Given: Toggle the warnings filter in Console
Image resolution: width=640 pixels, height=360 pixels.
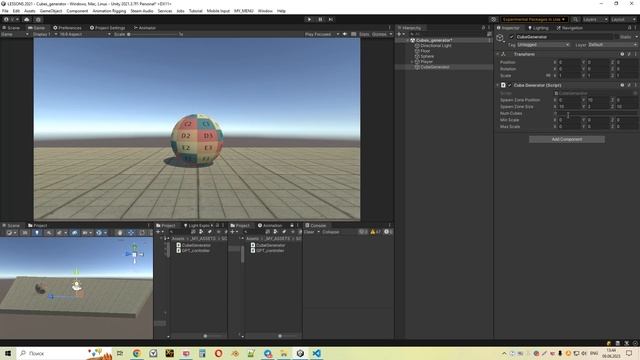Looking at the screenshot, I should coord(376,232).
